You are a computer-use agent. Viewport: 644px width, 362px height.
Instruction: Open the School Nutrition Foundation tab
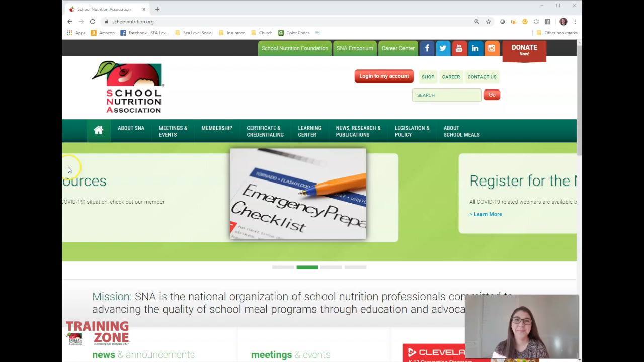(295, 48)
